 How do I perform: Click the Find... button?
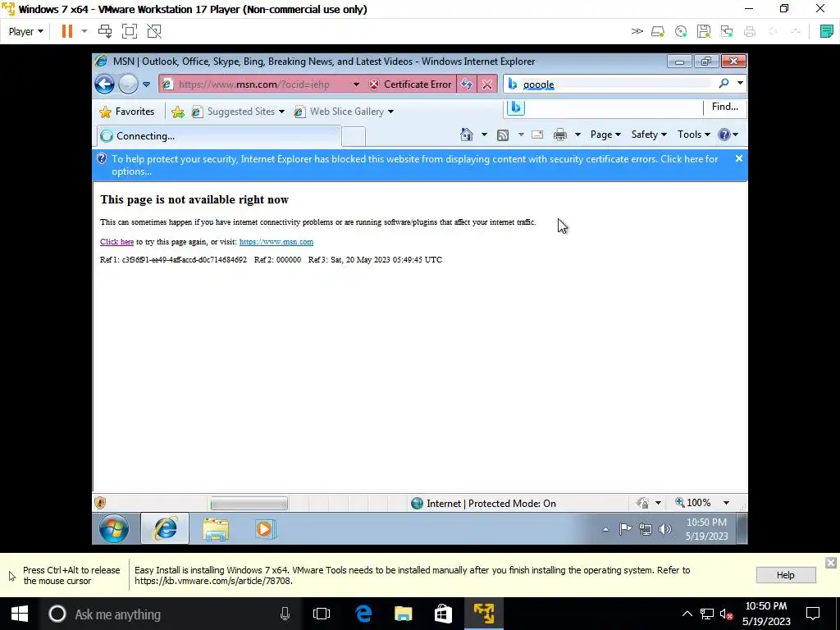tap(725, 107)
